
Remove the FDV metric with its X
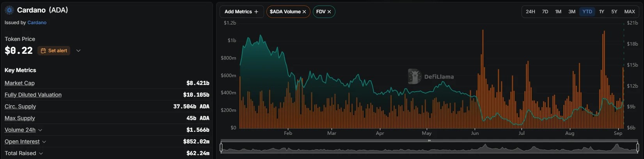329,12
